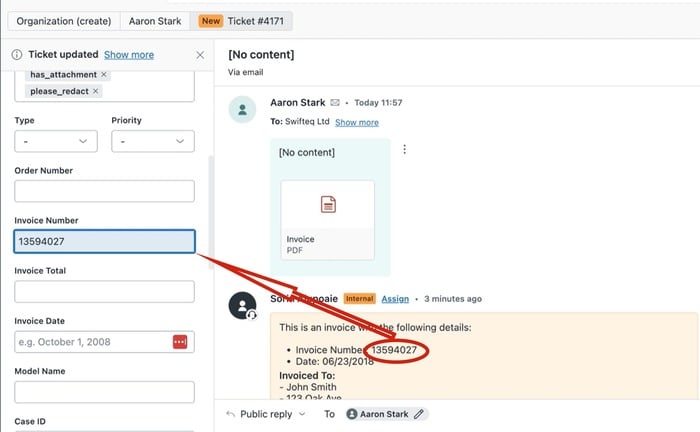Dismiss the Ticket updated notification
The height and width of the screenshot is (432, 700).
[x=200, y=55]
